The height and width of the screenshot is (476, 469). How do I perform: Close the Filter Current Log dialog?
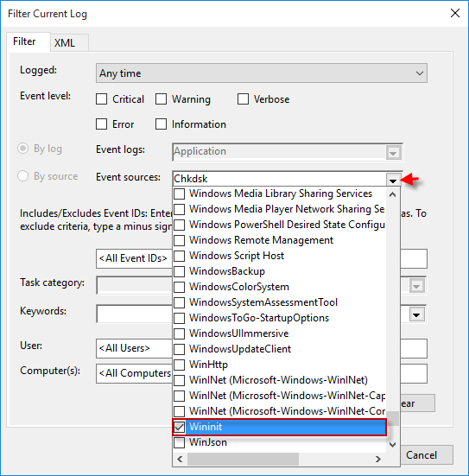455,13
